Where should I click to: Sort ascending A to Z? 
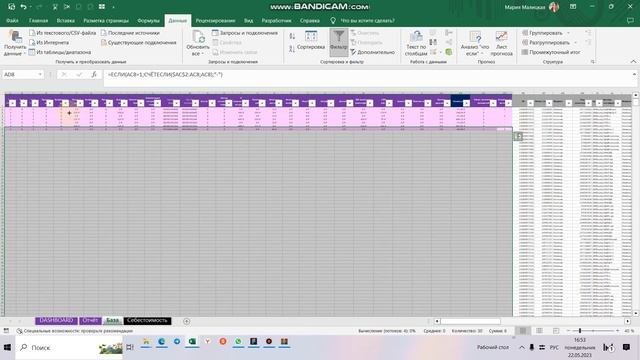292,36
